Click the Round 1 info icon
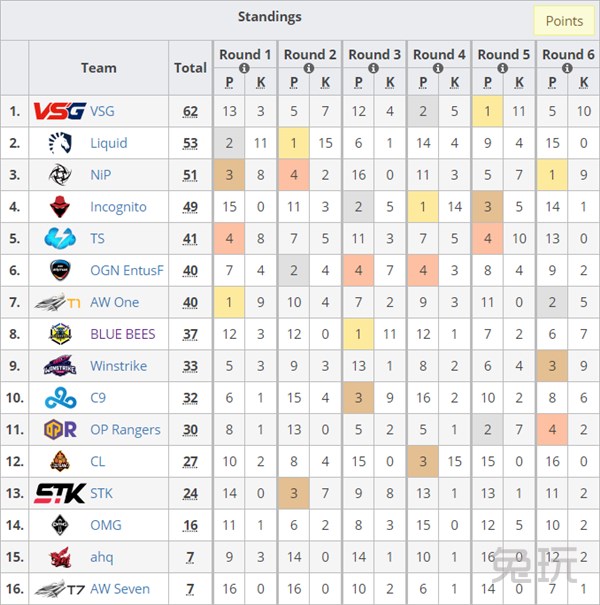This screenshot has width=600, height=605. click(244, 68)
